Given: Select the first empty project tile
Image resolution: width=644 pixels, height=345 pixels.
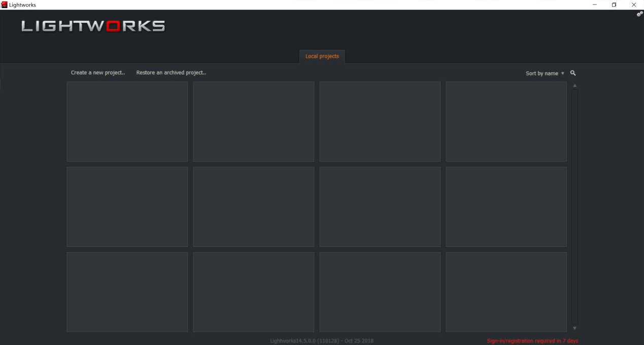Looking at the screenshot, I should pos(127,121).
